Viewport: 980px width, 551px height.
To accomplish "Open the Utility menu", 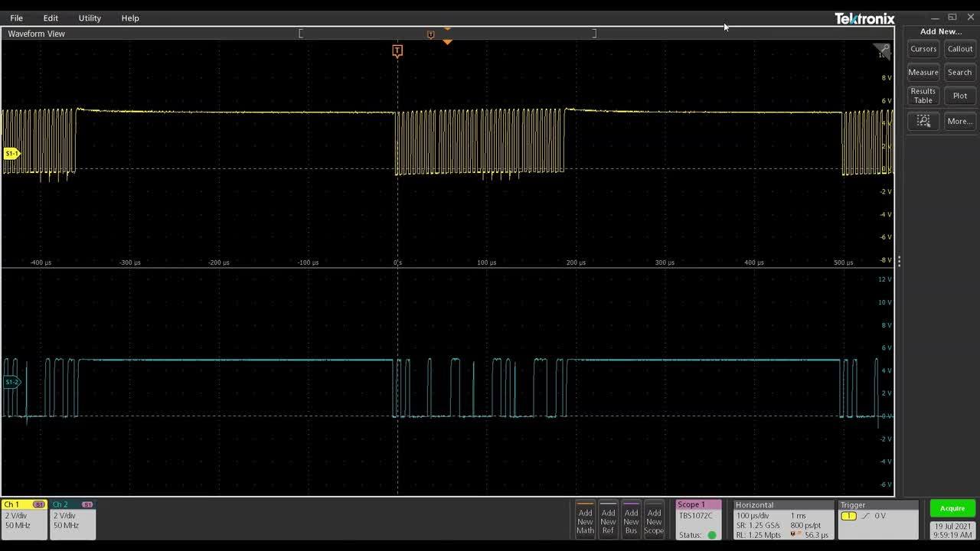I will 90,18.
